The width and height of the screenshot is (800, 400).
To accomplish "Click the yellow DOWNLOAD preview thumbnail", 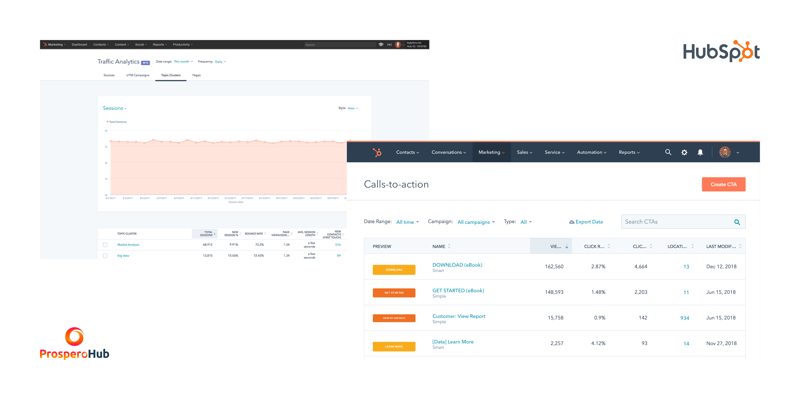I will click(x=394, y=270).
